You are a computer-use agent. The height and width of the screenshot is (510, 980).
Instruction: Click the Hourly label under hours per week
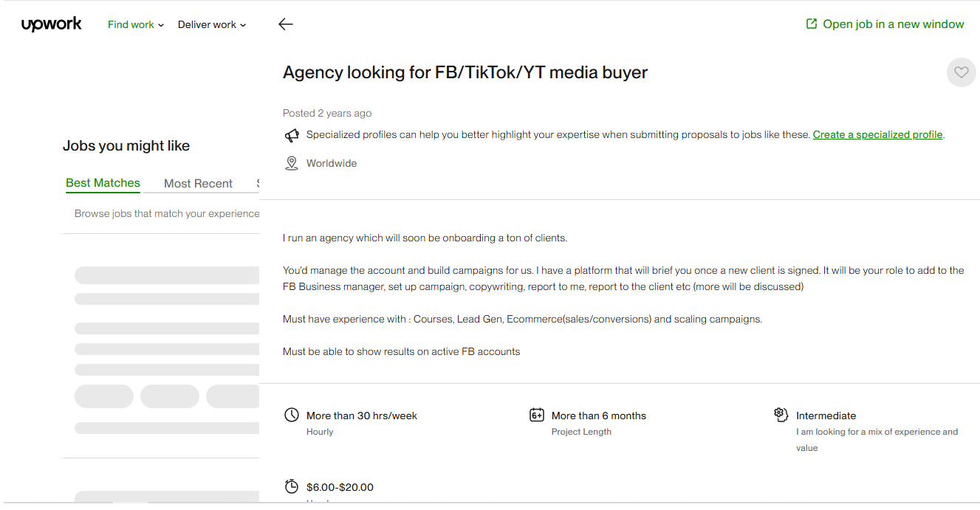pos(320,432)
